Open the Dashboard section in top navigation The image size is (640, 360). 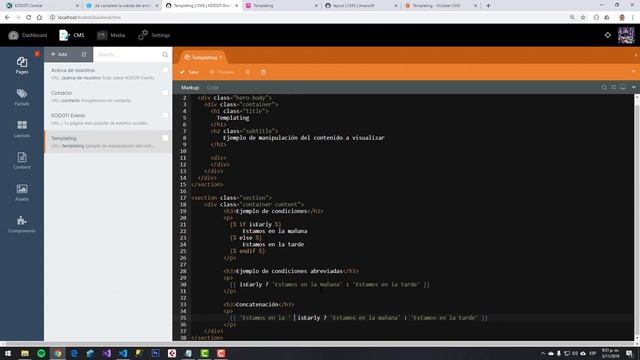click(x=28, y=35)
